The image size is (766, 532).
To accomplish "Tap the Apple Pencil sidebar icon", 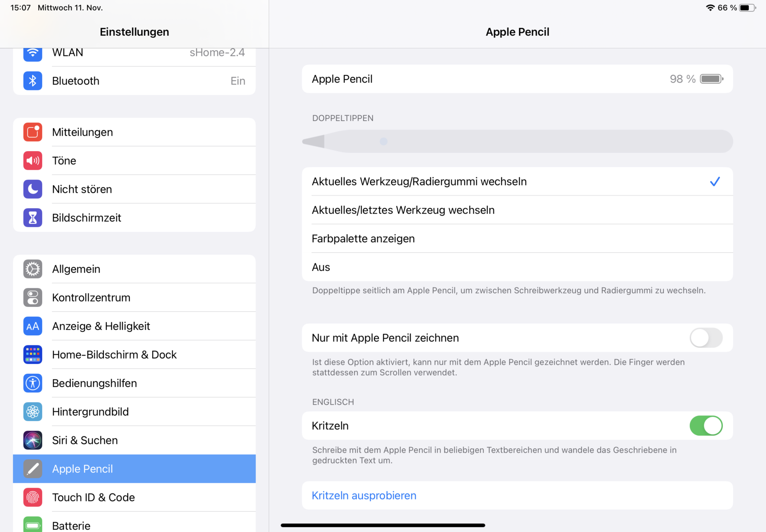I will point(33,469).
